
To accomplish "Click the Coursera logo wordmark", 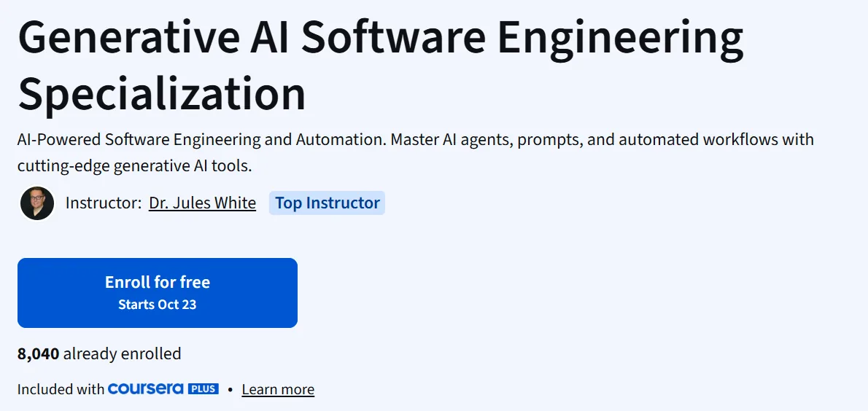I will point(146,389).
